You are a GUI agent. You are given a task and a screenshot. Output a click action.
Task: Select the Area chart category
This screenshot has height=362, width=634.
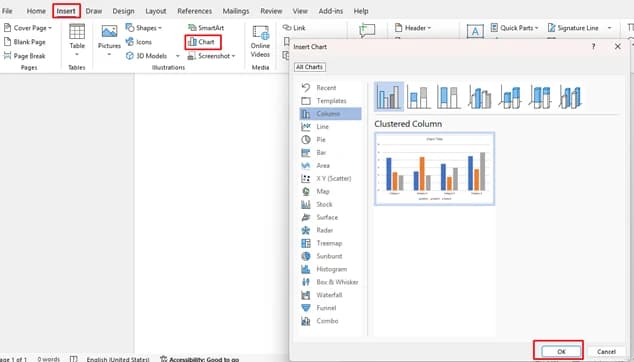(330, 165)
